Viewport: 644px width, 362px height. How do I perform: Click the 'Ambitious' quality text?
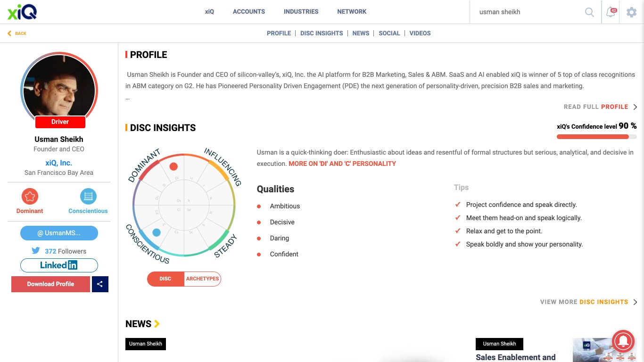[x=285, y=206]
